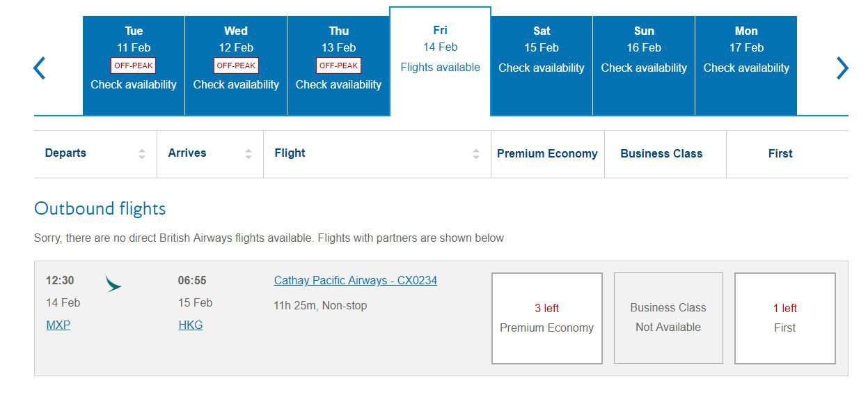Screen dimensions: 868x393
Task: Open MXP airport link
Action: click(58, 325)
